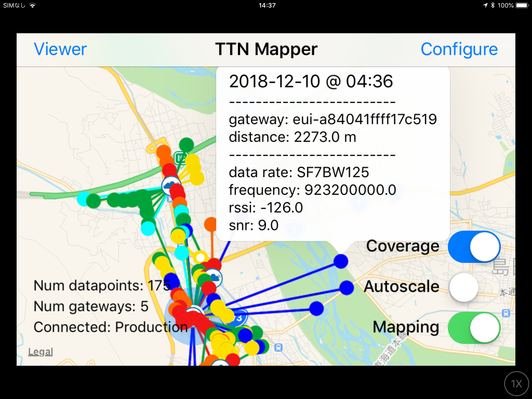Image resolution: width=532 pixels, height=399 pixels.
Task: Tap the 14:37 clock in status bar
Action: (267, 5)
